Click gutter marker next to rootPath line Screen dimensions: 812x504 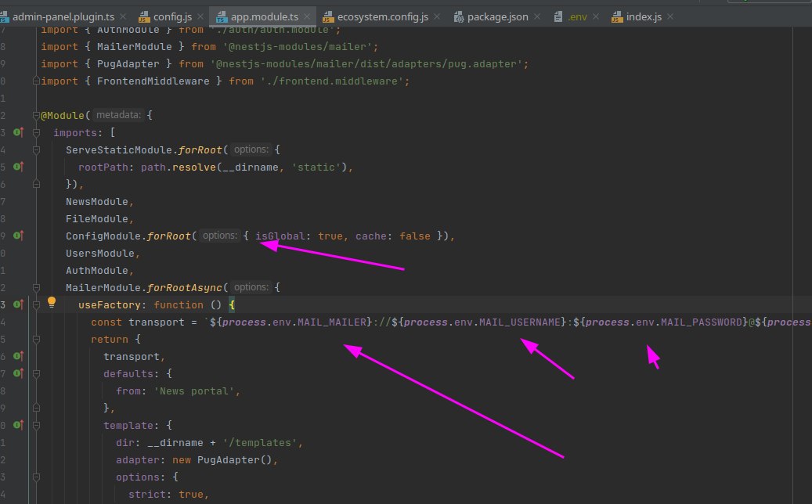pyautogui.click(x=19, y=167)
